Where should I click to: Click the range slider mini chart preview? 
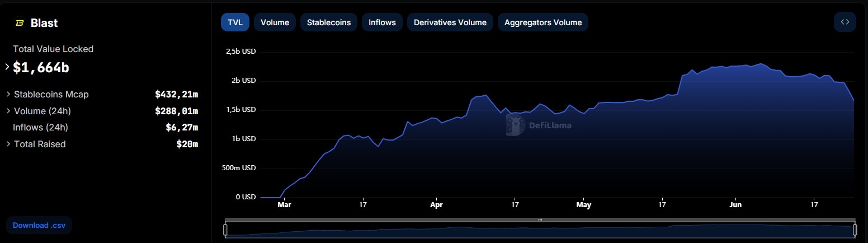[540, 230]
